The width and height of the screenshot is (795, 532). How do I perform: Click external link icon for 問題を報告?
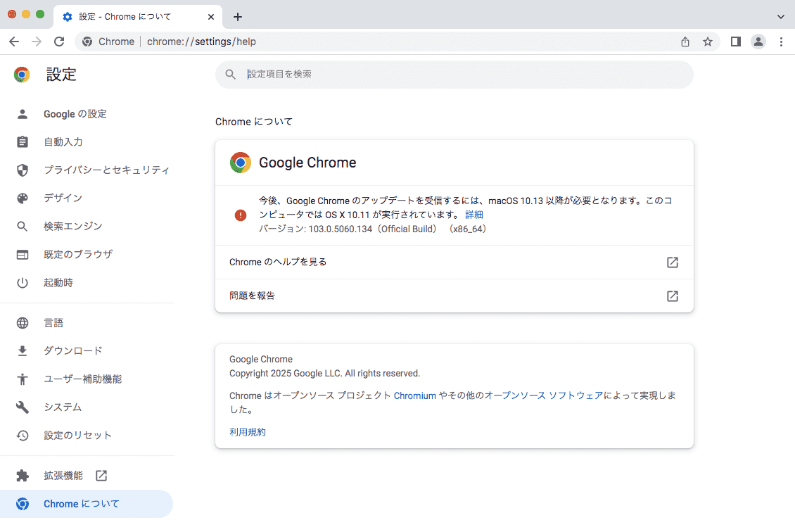673,296
